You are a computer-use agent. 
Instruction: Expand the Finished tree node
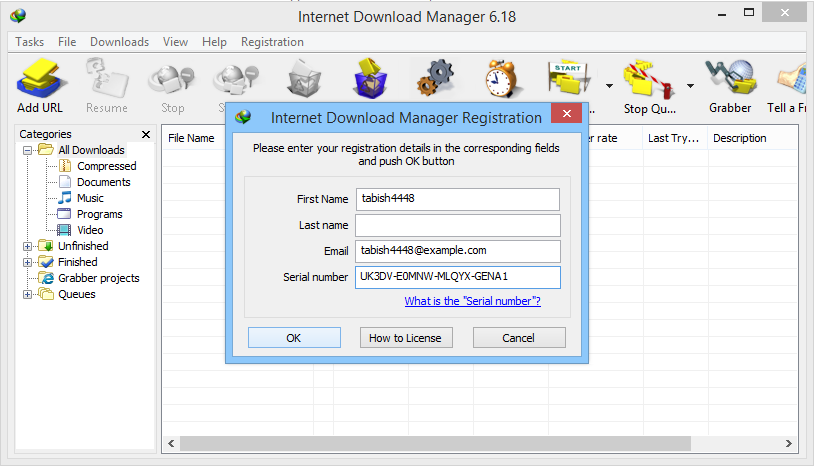27,263
